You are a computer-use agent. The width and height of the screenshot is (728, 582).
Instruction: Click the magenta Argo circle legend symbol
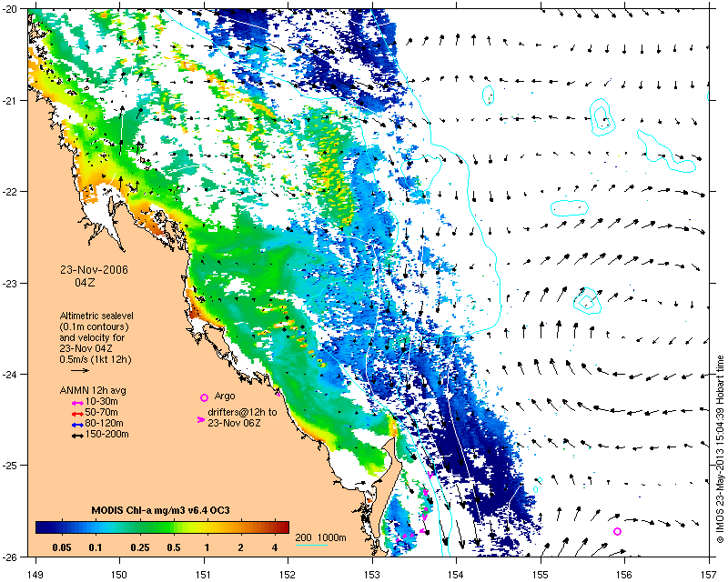[x=204, y=397]
